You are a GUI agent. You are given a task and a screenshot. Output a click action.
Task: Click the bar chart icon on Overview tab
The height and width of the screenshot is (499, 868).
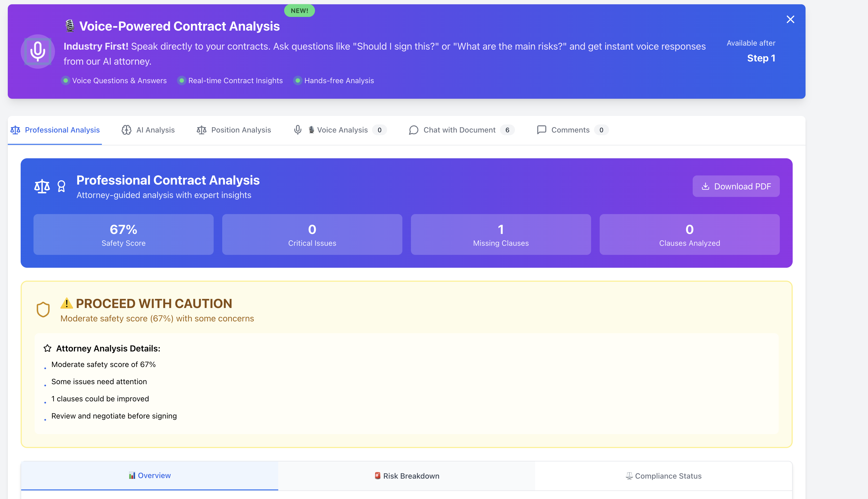click(132, 475)
